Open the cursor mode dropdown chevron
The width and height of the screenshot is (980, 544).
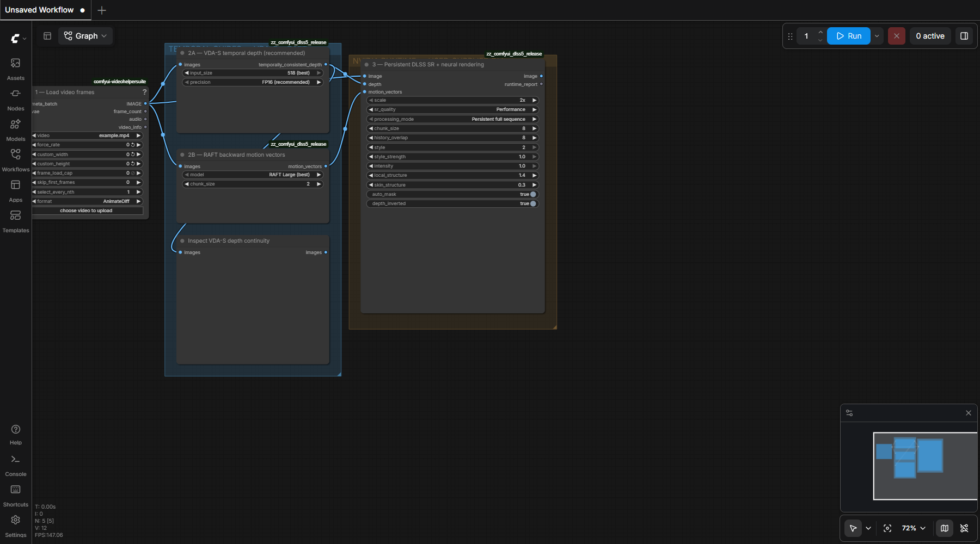point(868,528)
